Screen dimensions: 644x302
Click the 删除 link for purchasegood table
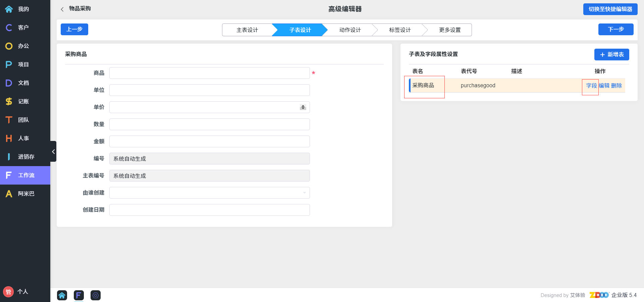click(x=616, y=86)
